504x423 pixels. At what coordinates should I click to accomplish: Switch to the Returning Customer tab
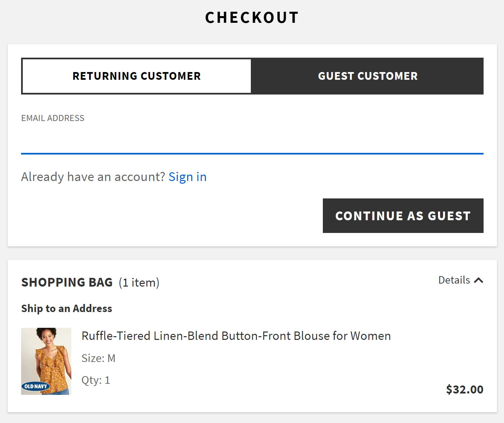click(x=137, y=76)
